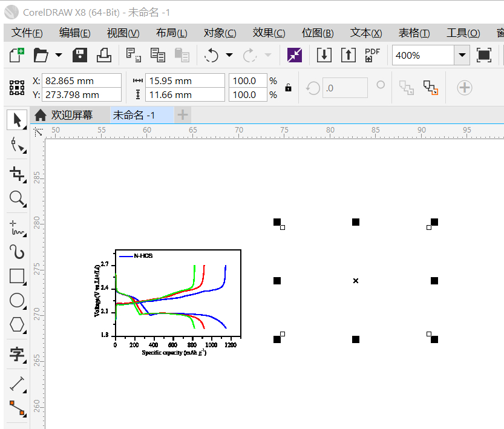Select the Polygon tool
Screen dimensions: 504x429
pyautogui.click(x=17, y=325)
